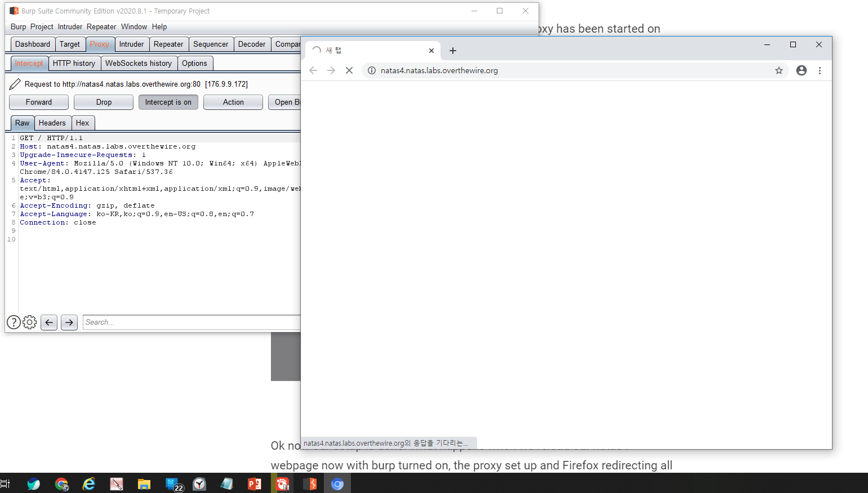The image size is (868, 493).
Task: Open File Explorer from taskbar
Action: click(144, 483)
